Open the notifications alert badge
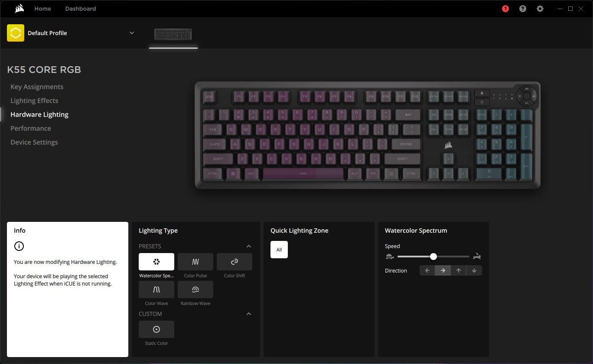The height and width of the screenshot is (364, 593). [x=505, y=9]
